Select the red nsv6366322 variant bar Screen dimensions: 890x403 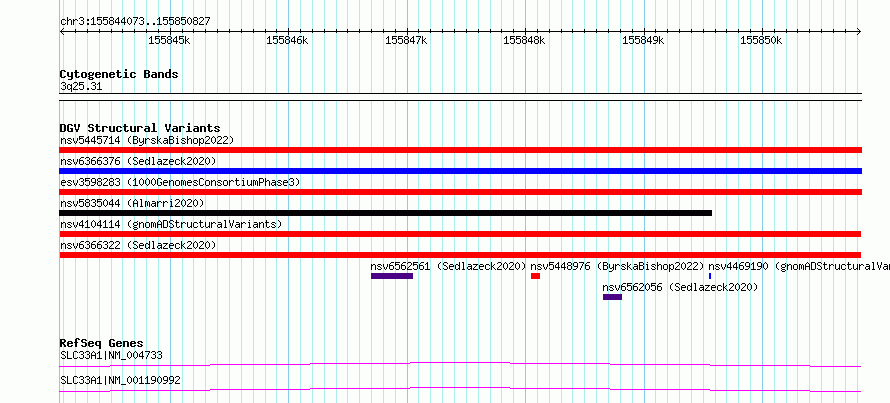[x=460, y=255]
